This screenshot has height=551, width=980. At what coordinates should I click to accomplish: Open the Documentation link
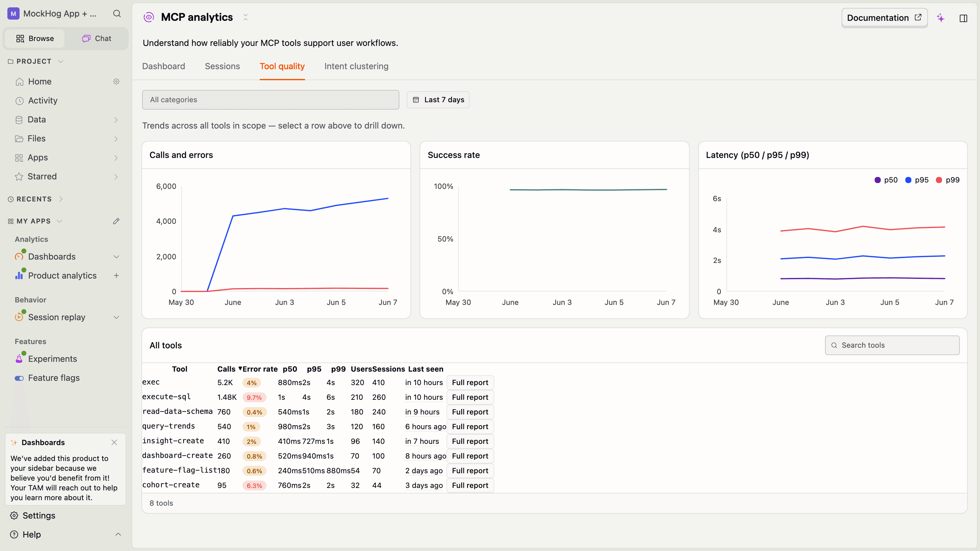884,17
